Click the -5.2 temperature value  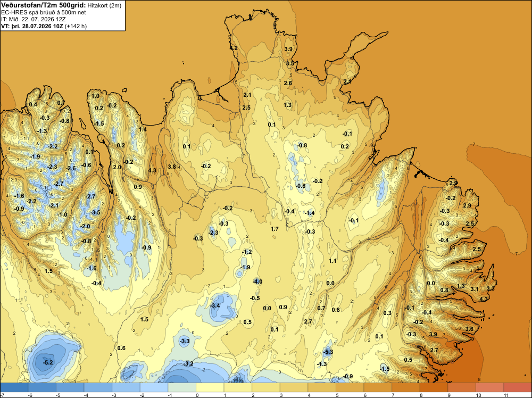(48, 362)
